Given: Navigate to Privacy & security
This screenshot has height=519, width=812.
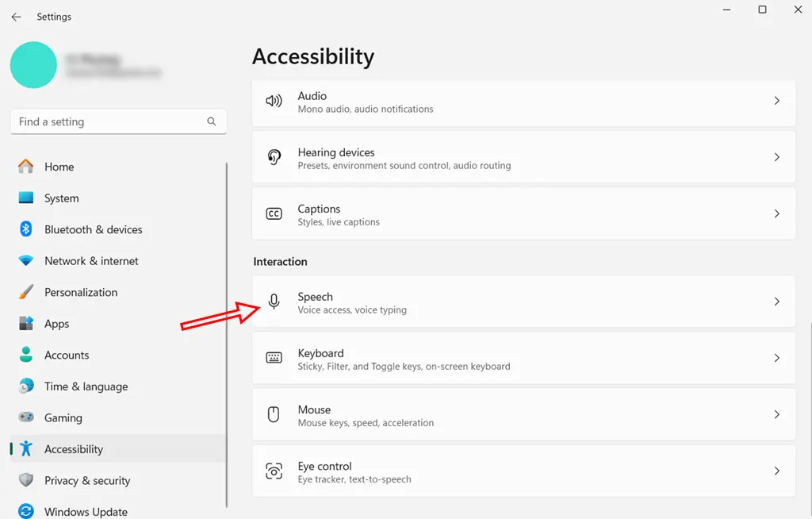Looking at the screenshot, I should tap(86, 481).
